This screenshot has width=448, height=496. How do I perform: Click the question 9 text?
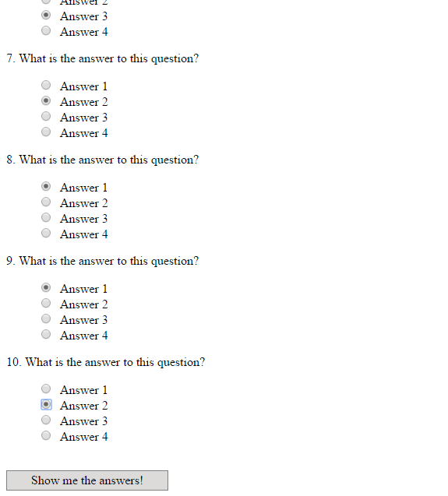point(103,262)
